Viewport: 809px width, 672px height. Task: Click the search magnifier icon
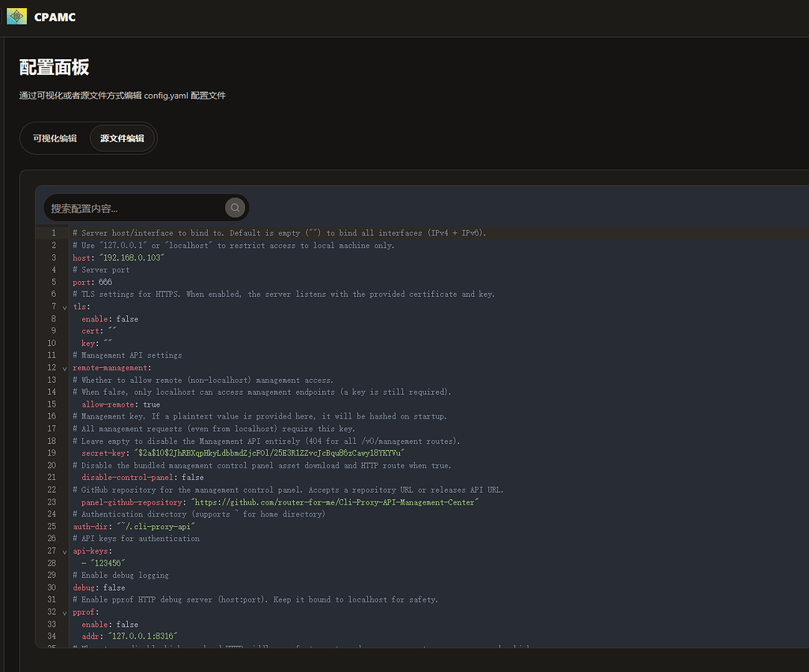point(235,208)
